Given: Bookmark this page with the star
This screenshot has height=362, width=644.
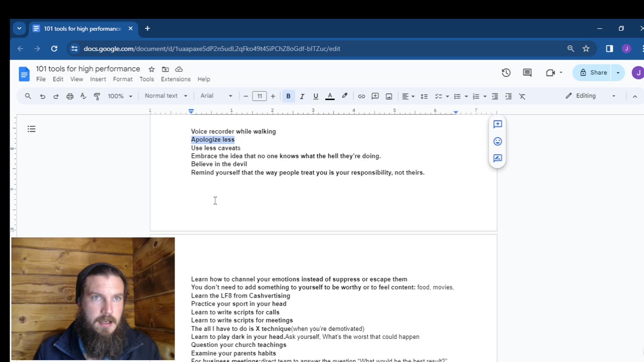Looking at the screenshot, I should (586, 48).
